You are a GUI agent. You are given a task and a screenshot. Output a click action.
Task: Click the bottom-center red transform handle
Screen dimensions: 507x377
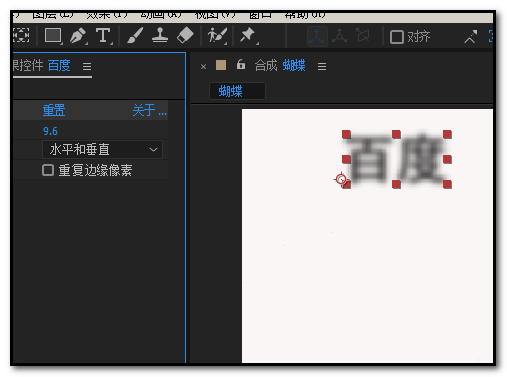[396, 184]
